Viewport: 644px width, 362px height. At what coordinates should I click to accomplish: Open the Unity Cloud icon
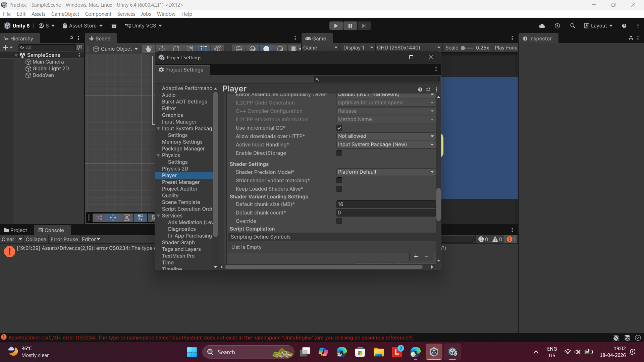(x=542, y=26)
